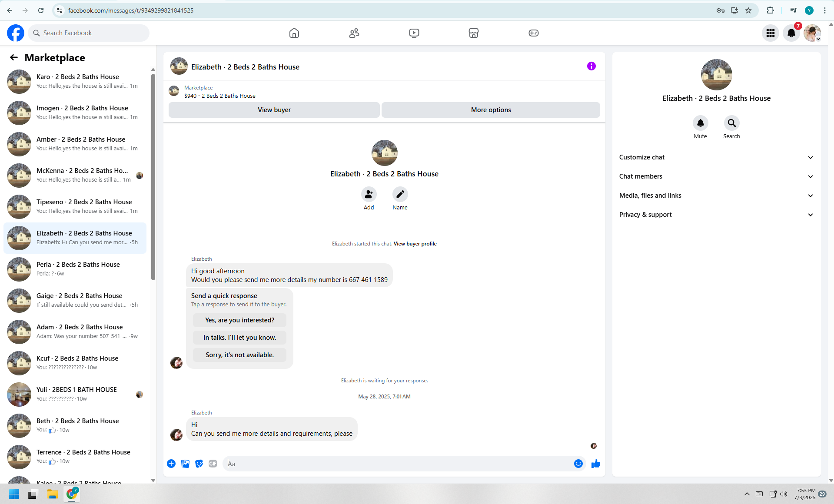Go back from Marketplace messages
The width and height of the screenshot is (834, 504).
coord(14,57)
